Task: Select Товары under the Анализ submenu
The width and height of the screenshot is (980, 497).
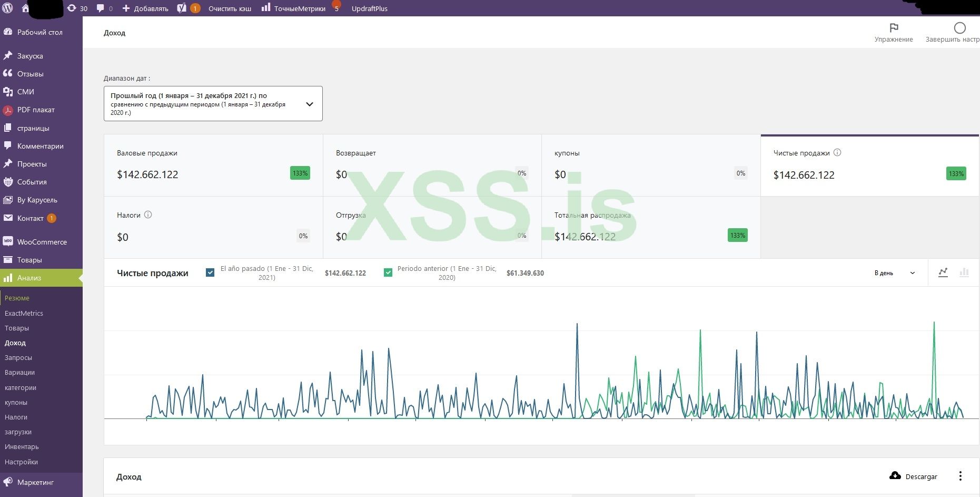Action: coord(17,328)
